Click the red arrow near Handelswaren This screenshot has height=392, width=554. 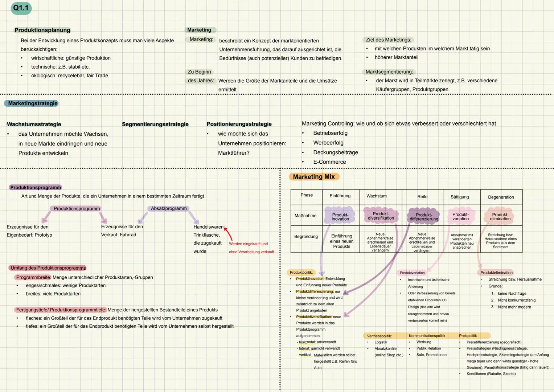coord(228,234)
